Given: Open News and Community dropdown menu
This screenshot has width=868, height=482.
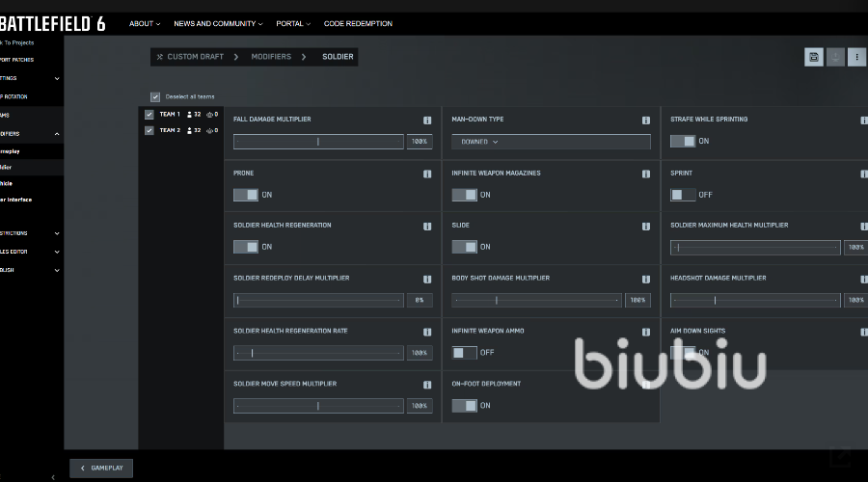Looking at the screenshot, I should (218, 23).
